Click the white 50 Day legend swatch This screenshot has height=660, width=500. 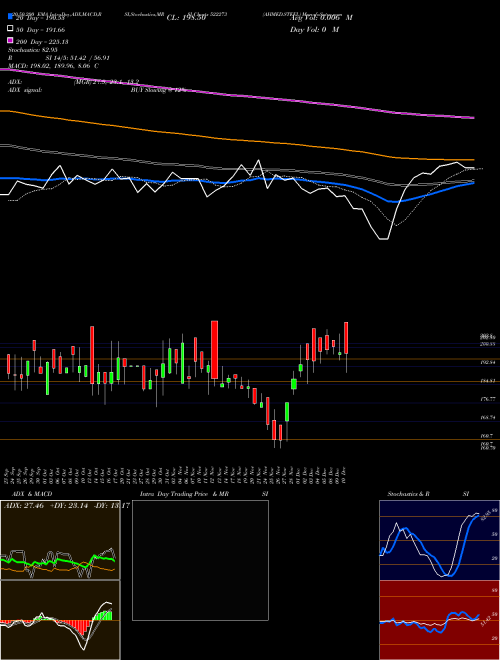(10, 29)
